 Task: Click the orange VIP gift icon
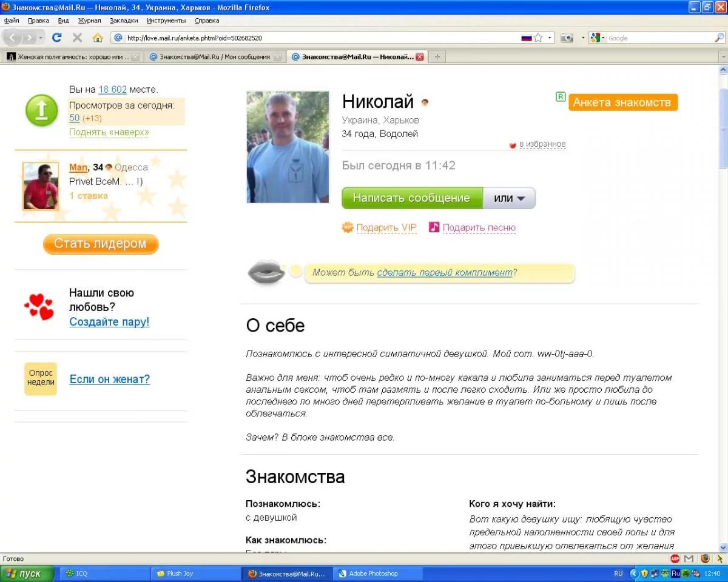point(348,227)
